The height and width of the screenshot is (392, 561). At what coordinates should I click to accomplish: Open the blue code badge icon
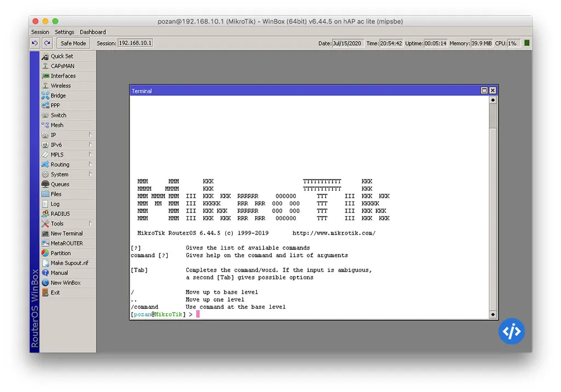tap(512, 331)
